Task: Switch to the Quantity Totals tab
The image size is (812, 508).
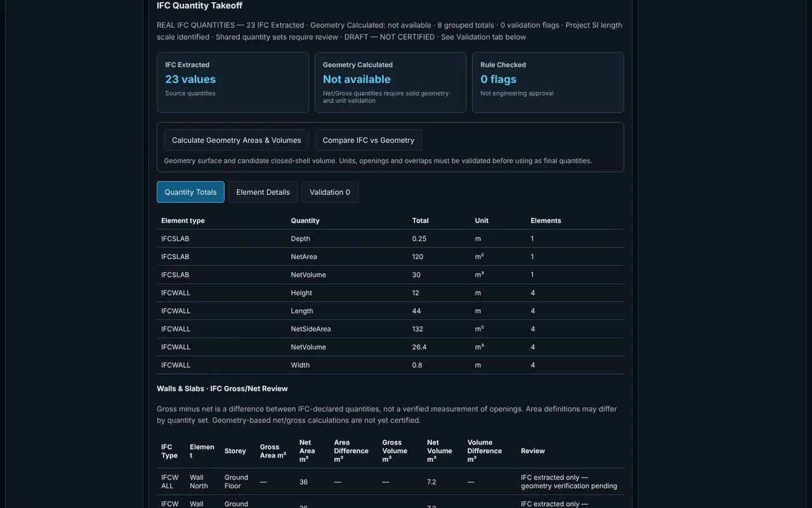Action: pos(190,192)
